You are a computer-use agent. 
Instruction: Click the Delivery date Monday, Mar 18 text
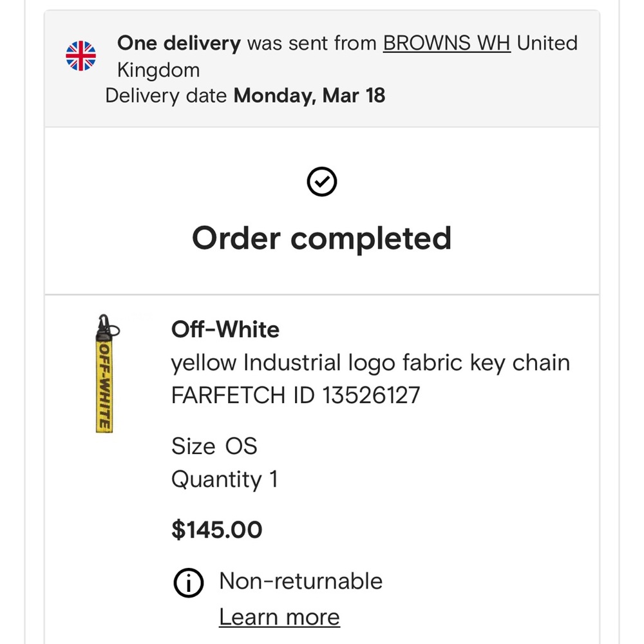(x=245, y=96)
